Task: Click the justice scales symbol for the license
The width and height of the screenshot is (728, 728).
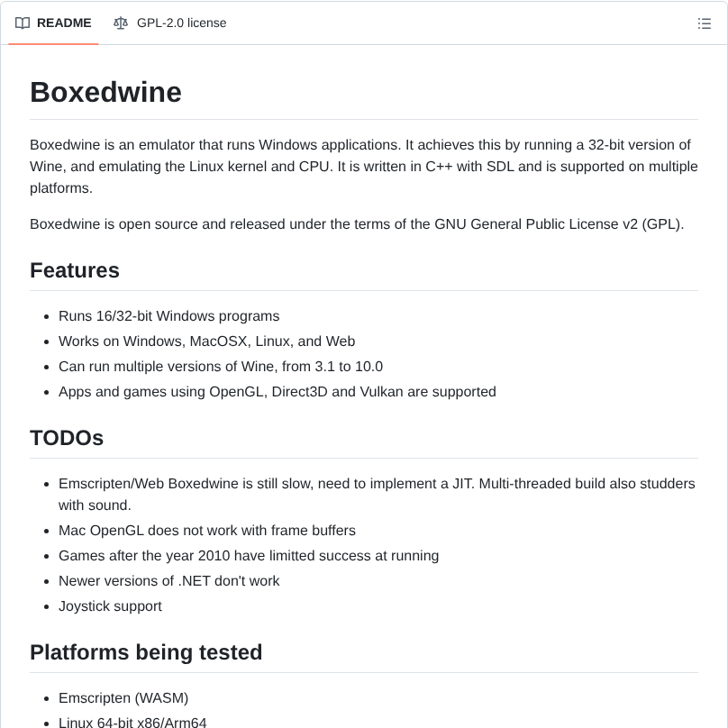Action: point(121,23)
